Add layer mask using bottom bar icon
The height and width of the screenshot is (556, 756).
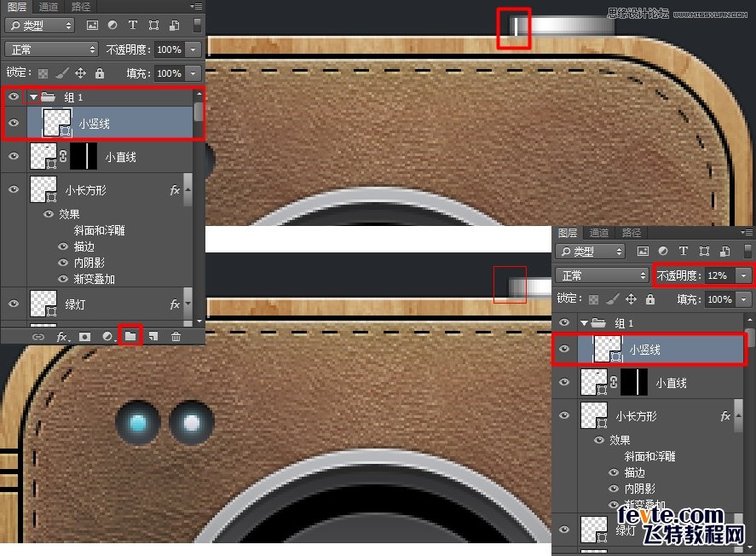pos(85,337)
